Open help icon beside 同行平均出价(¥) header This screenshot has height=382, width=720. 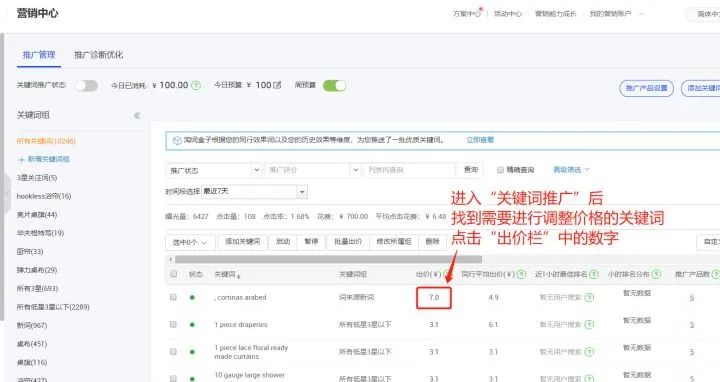[x=521, y=274]
